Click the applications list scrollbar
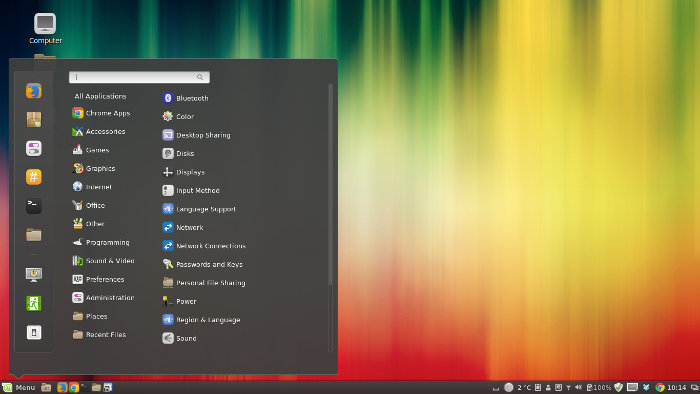The image size is (700, 394). [330, 184]
